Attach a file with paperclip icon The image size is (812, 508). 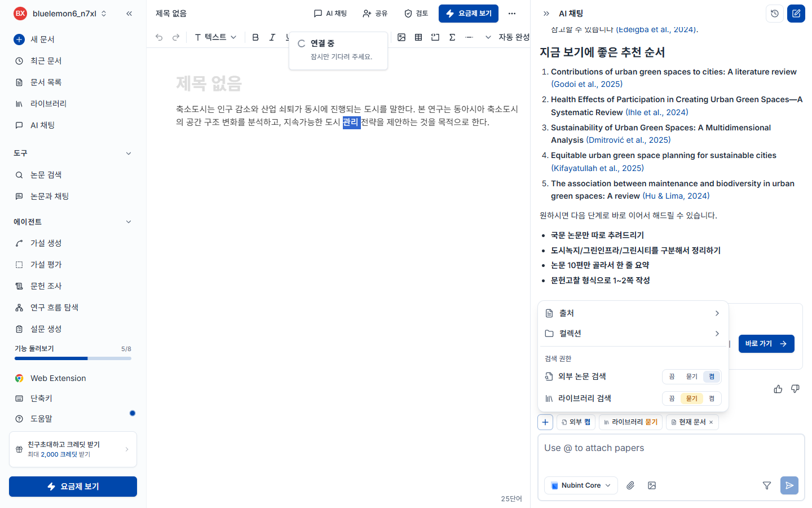tap(630, 485)
